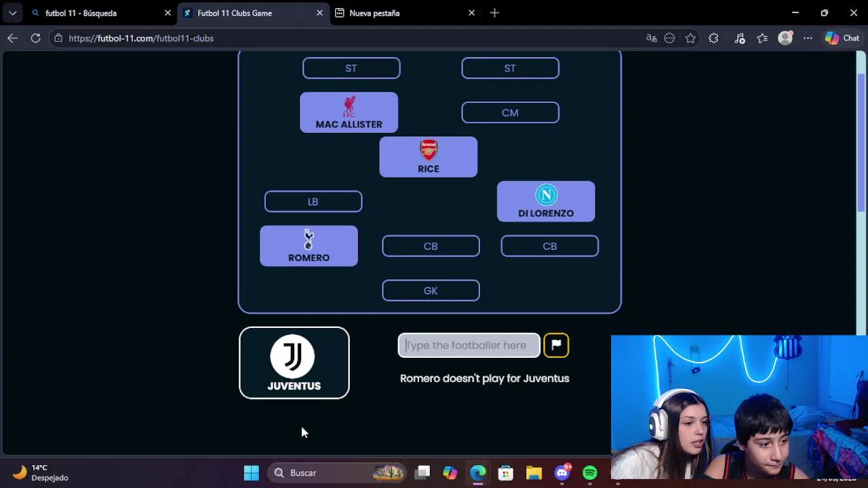Click the ROMERO player name
The height and width of the screenshot is (488, 868).
(309, 258)
